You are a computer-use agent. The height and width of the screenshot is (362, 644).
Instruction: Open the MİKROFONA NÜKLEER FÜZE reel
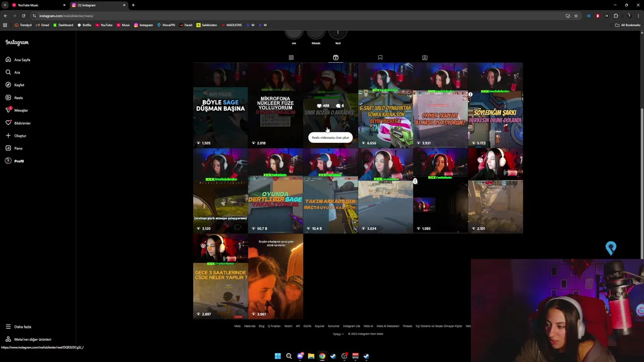coord(275,105)
